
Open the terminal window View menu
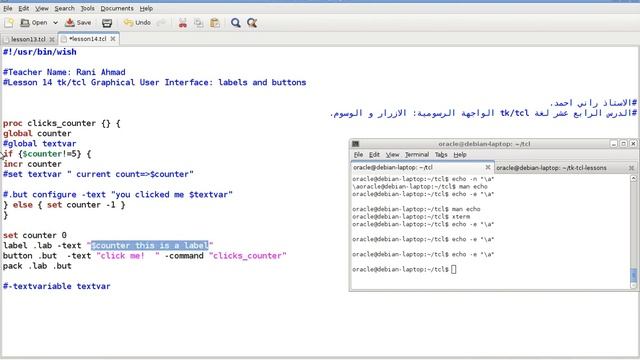(392, 155)
